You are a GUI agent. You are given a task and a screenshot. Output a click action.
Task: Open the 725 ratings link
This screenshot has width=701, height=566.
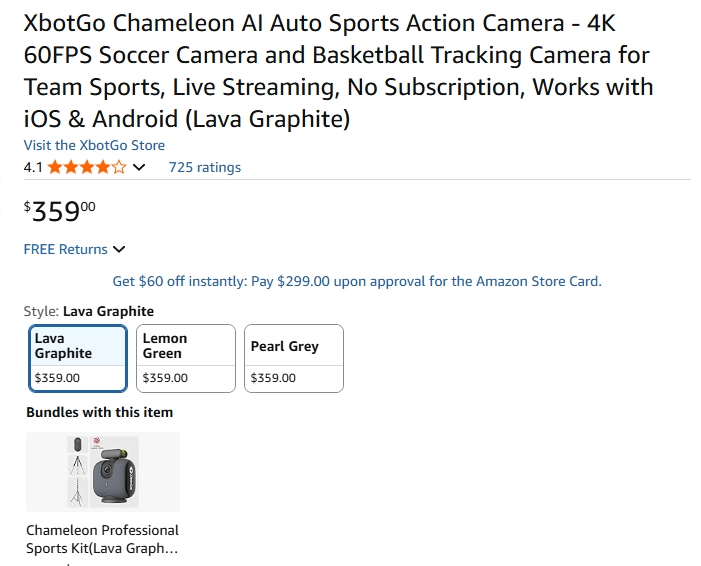[x=204, y=168]
